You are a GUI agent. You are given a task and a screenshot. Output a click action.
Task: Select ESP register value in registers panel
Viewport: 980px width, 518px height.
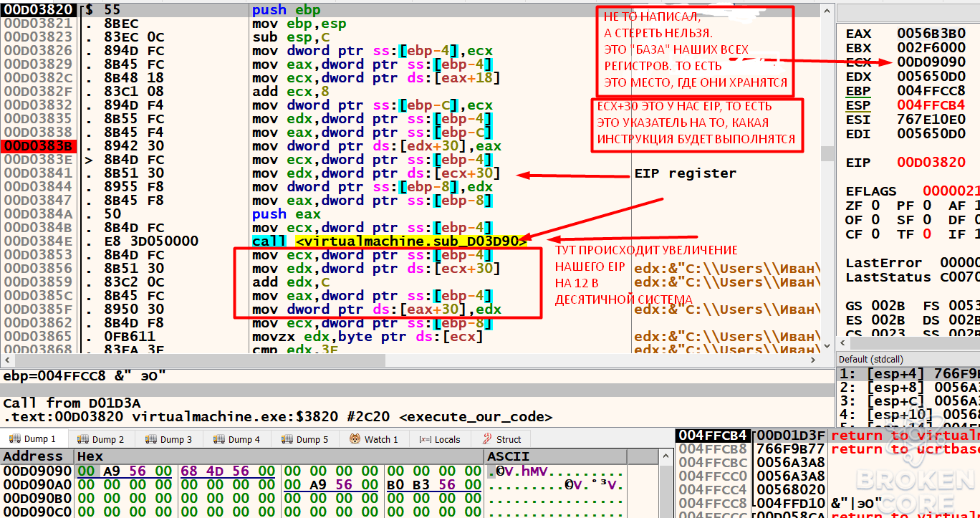click(931, 105)
